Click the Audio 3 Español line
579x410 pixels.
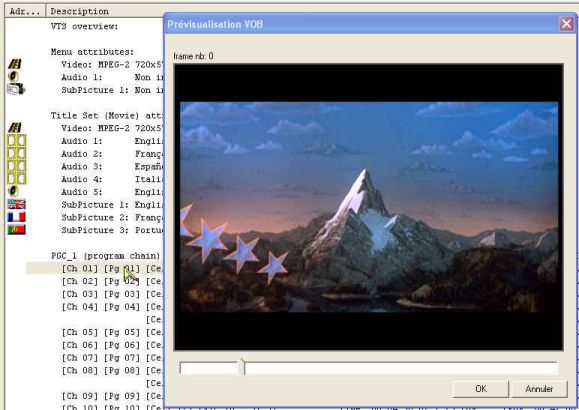tap(112, 167)
